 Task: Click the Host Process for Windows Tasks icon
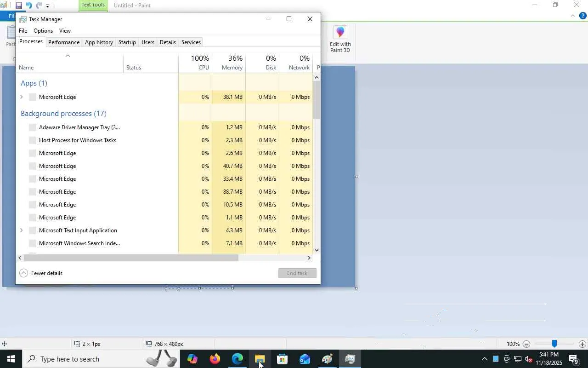[33, 140]
